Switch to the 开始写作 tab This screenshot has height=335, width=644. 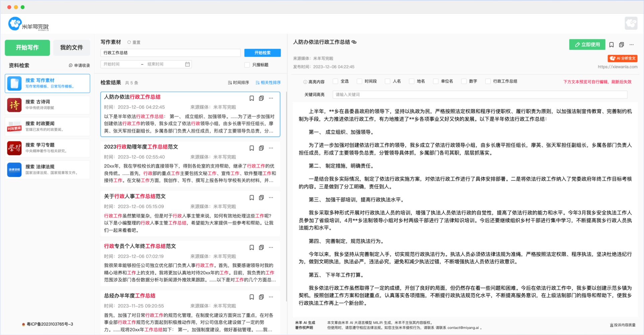[27, 48]
